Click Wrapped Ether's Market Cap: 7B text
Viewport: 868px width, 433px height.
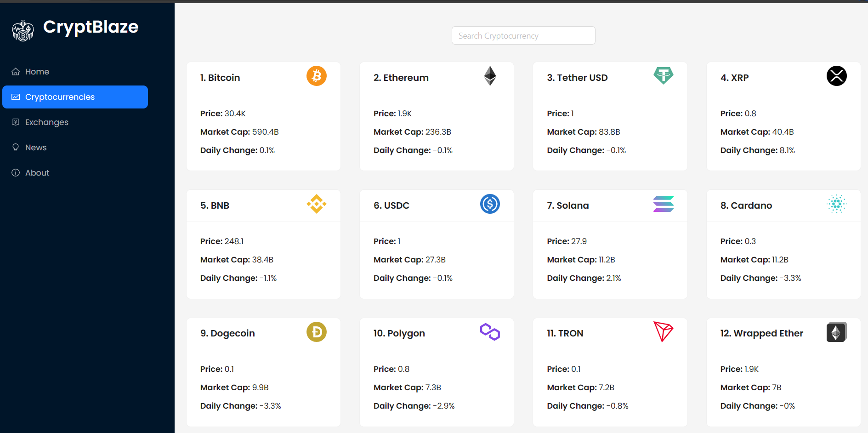(x=751, y=387)
